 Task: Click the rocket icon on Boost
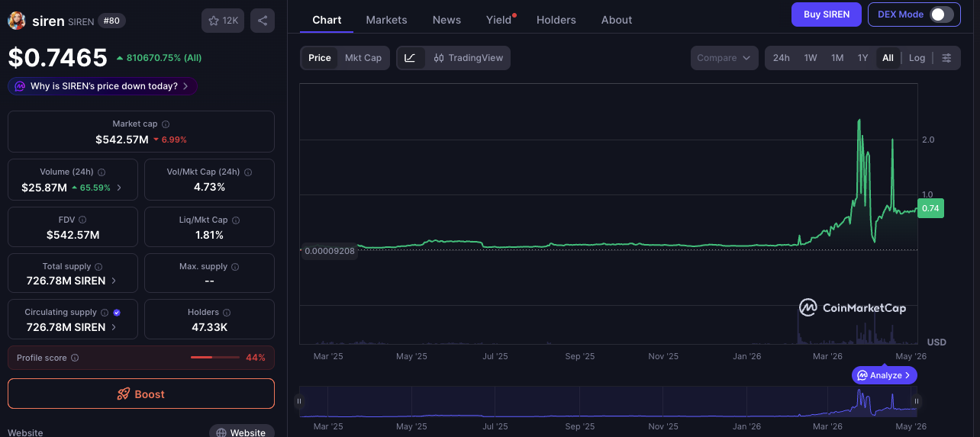pos(123,394)
